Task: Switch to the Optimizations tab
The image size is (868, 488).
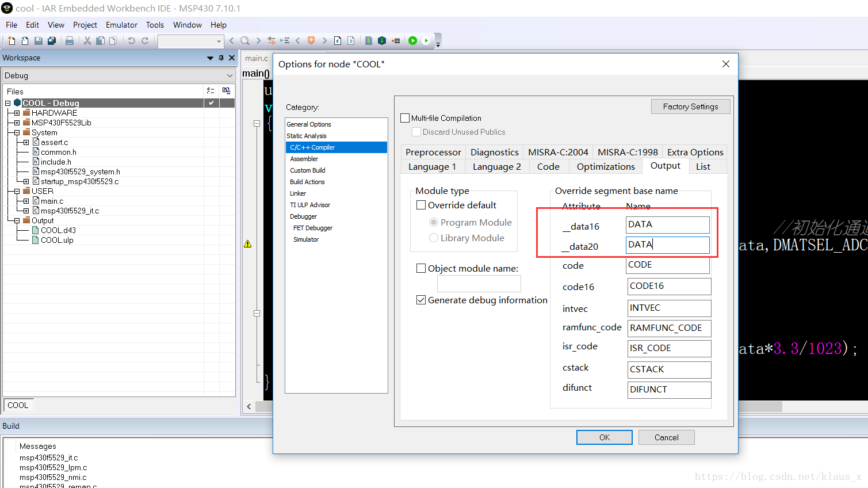Action: point(606,166)
